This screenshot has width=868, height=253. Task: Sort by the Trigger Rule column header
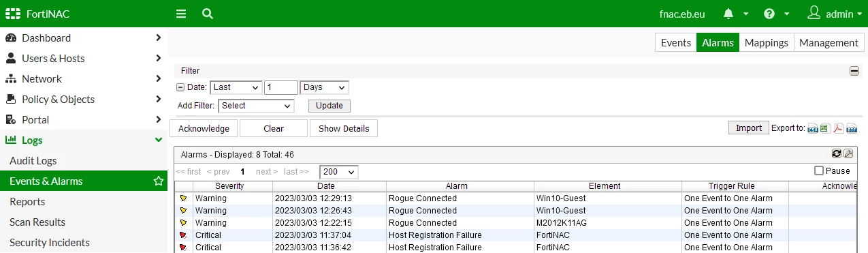tap(735, 186)
